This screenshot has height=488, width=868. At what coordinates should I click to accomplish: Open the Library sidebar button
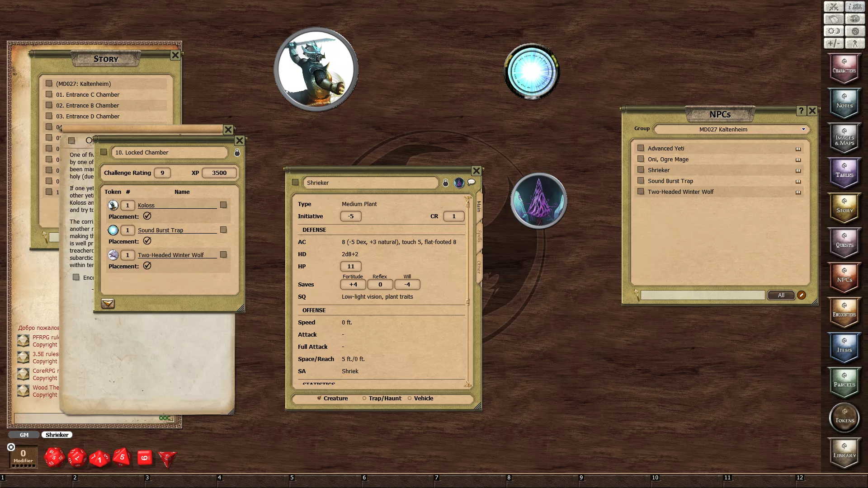coord(844,454)
